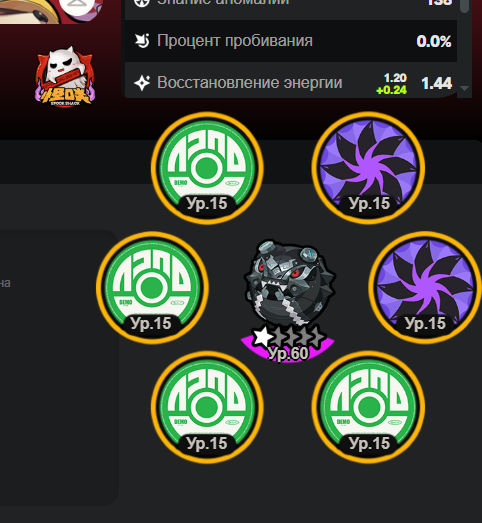Click the character portrait thumbnail at top
482x523 pixels.
50,11
